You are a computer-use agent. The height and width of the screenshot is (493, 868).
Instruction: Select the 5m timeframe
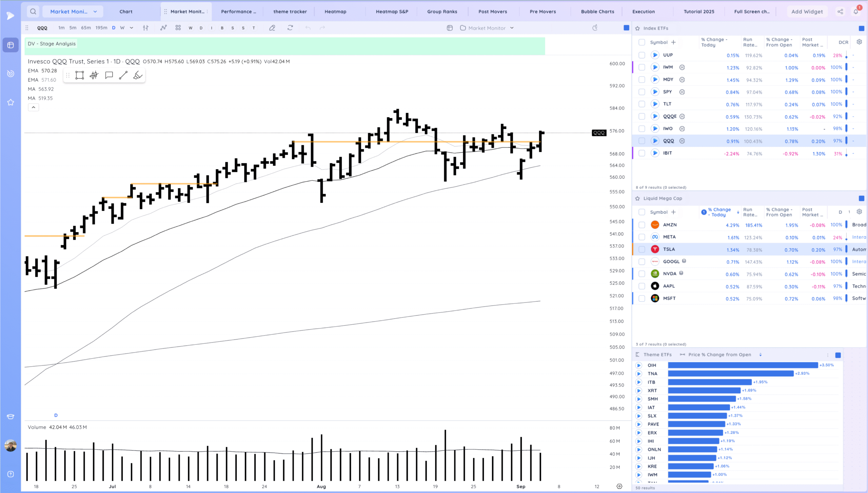(x=73, y=28)
